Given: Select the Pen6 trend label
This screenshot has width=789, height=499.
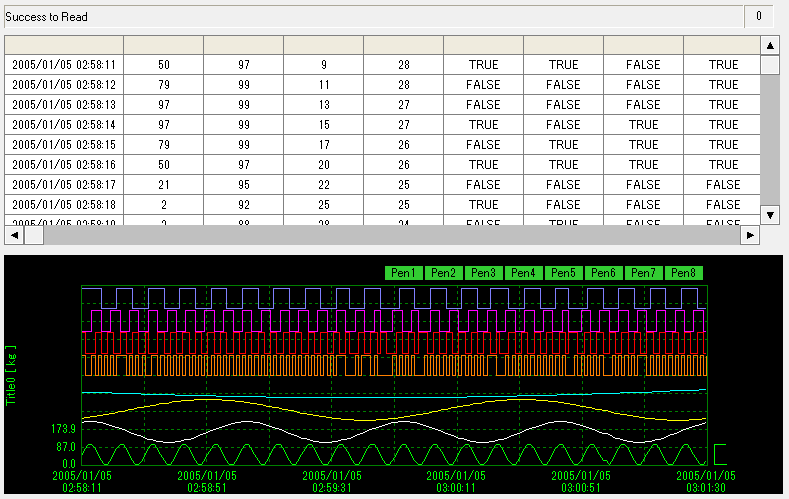Looking at the screenshot, I should 604,273.
